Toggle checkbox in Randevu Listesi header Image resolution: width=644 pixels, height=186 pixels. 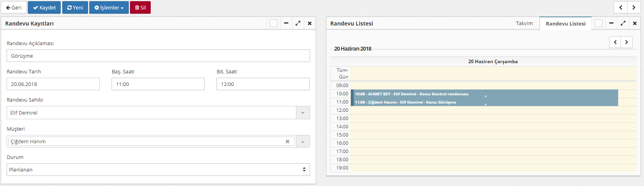[x=599, y=24]
